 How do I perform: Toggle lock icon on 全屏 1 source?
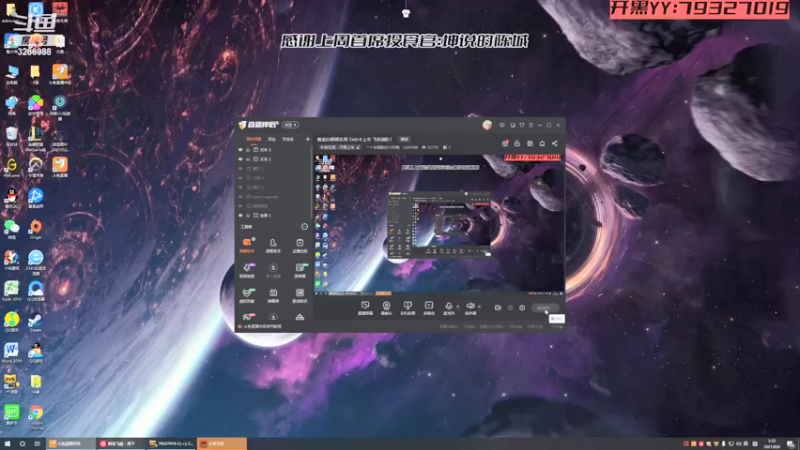248,215
